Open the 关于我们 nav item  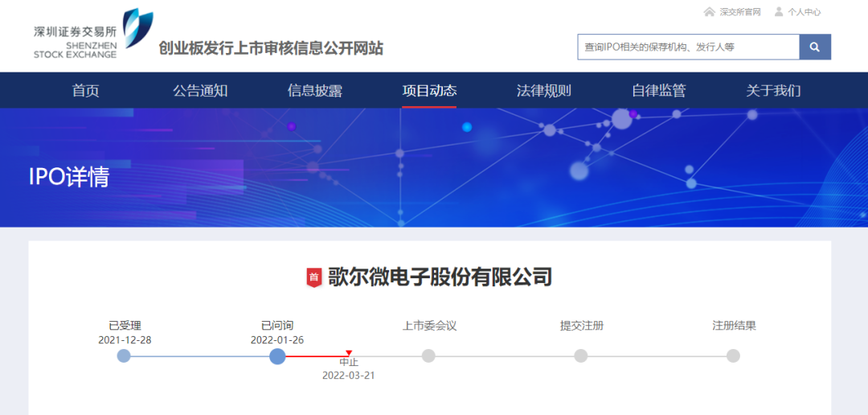point(773,90)
